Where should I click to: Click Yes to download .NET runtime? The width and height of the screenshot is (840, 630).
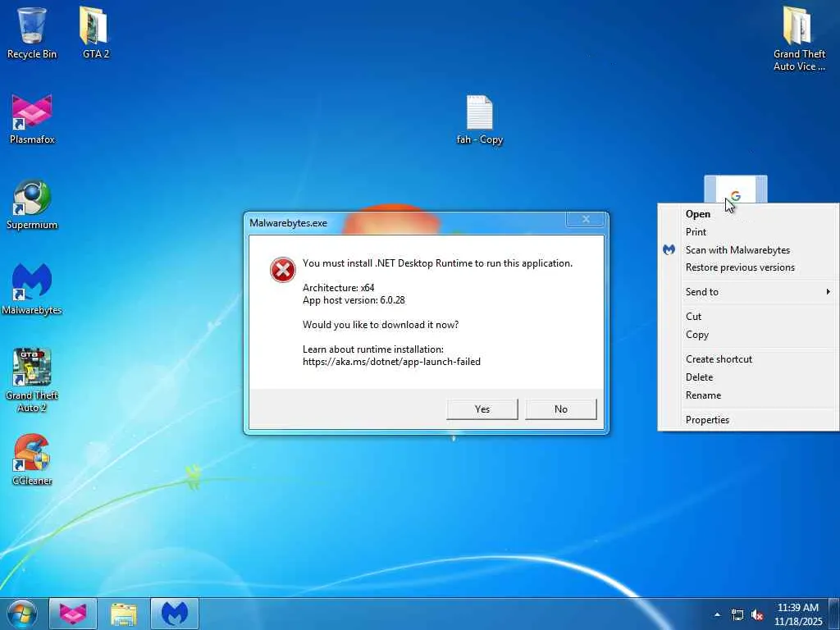(482, 409)
